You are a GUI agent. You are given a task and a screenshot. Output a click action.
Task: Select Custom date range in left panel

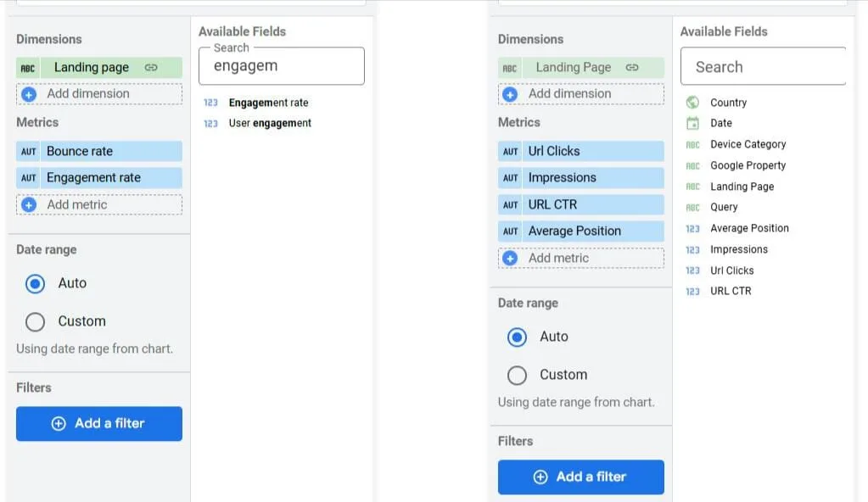pyautogui.click(x=35, y=321)
